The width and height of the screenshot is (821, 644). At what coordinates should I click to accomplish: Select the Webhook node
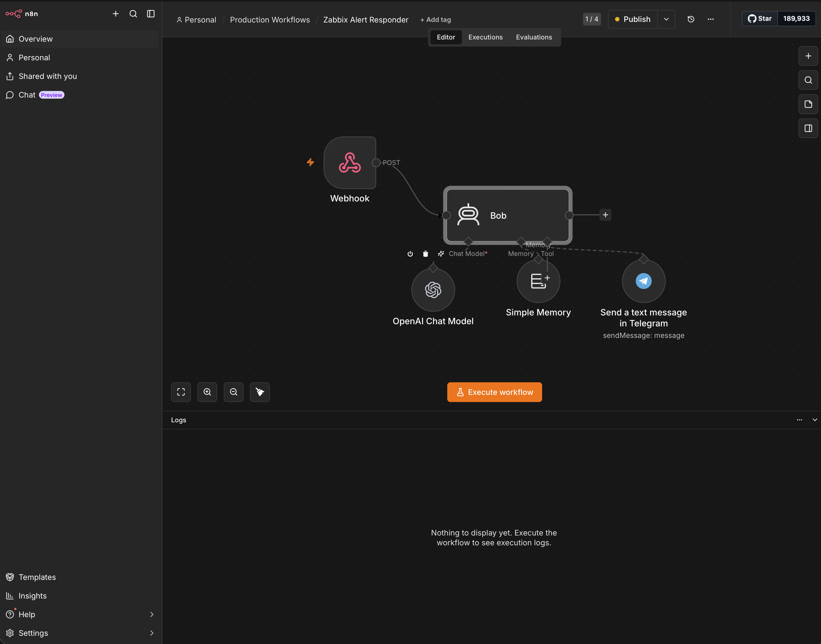[350, 163]
